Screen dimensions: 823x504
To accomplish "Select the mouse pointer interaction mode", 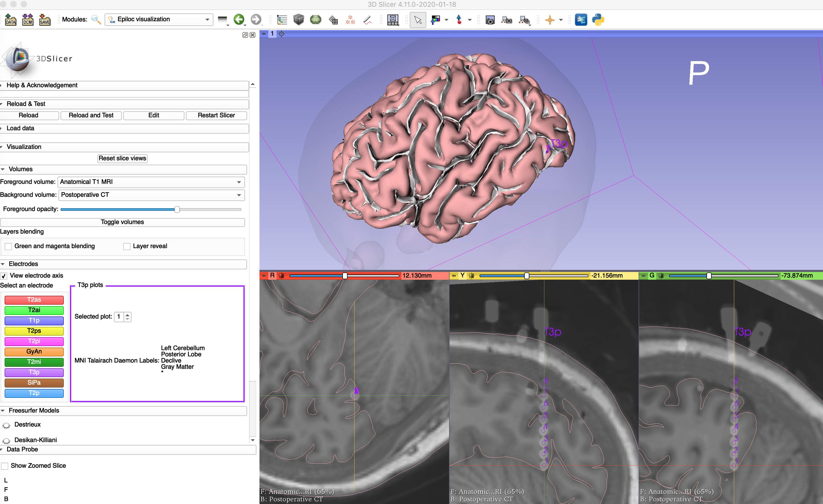I will [417, 20].
